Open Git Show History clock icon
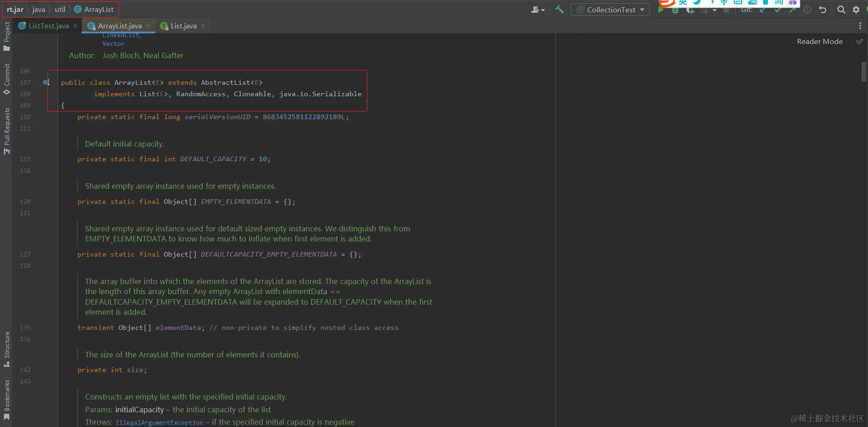Image resolution: width=868 pixels, height=427 pixels. (808, 10)
